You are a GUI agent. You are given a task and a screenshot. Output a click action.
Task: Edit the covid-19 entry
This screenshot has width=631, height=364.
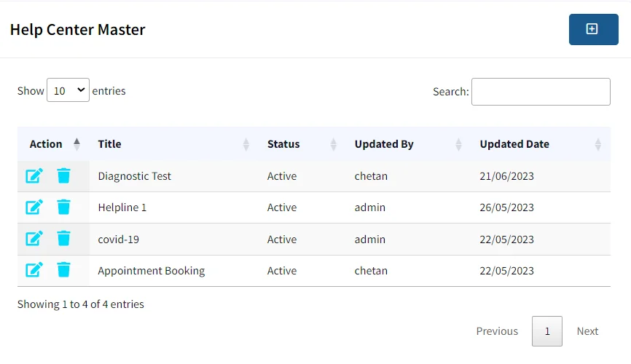coord(34,239)
